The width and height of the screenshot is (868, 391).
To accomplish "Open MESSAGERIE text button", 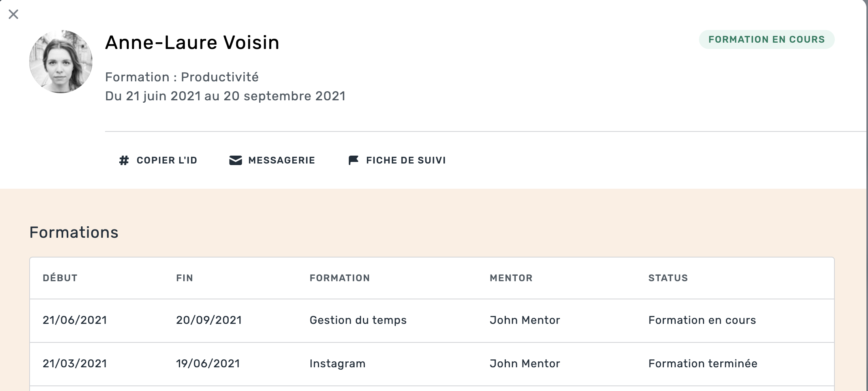I will [x=282, y=160].
